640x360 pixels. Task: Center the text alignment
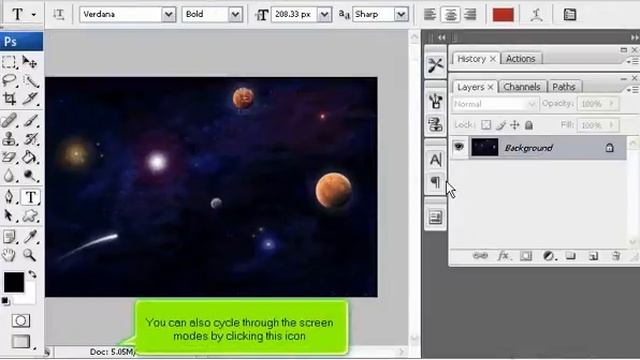click(450, 15)
